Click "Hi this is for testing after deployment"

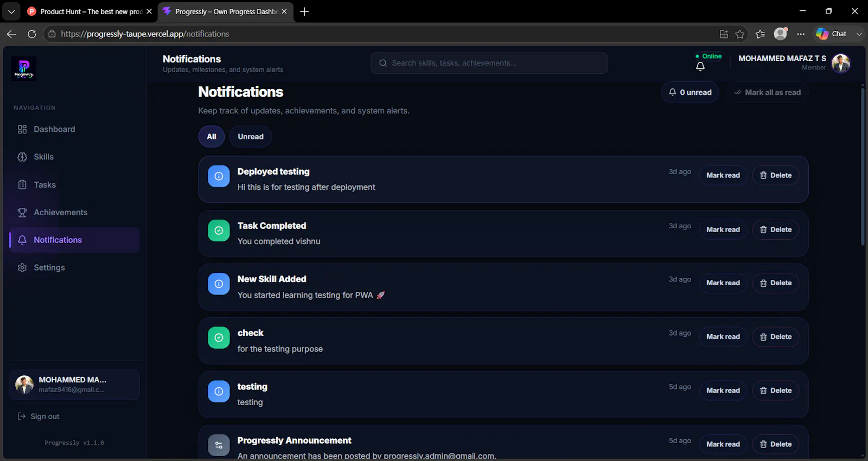click(x=307, y=187)
